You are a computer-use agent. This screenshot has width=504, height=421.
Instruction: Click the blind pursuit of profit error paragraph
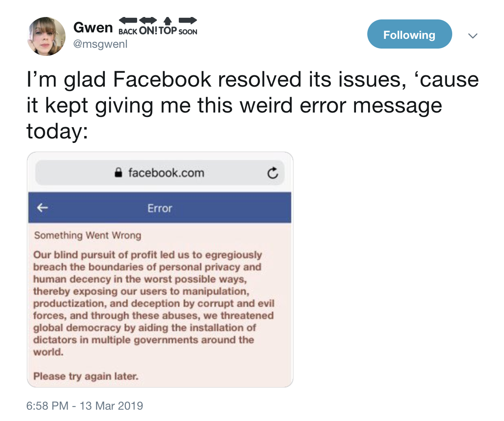(154, 303)
